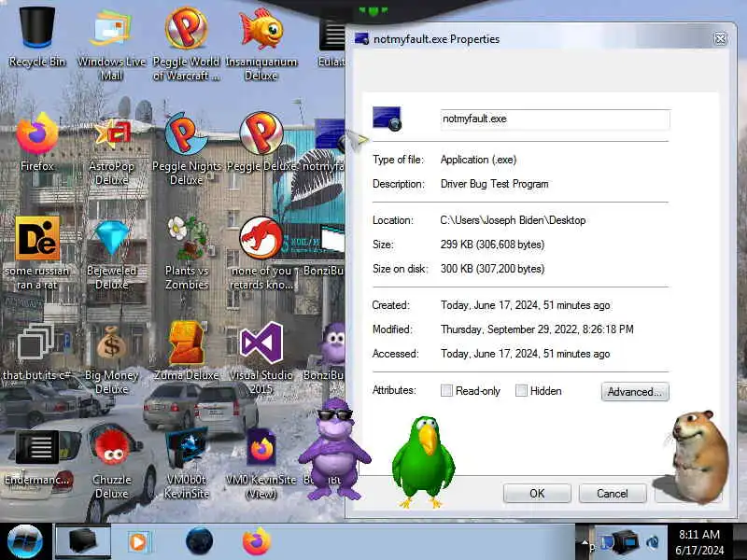
Task: Toggle the Read-only attribute checkbox
Action: [x=446, y=391]
